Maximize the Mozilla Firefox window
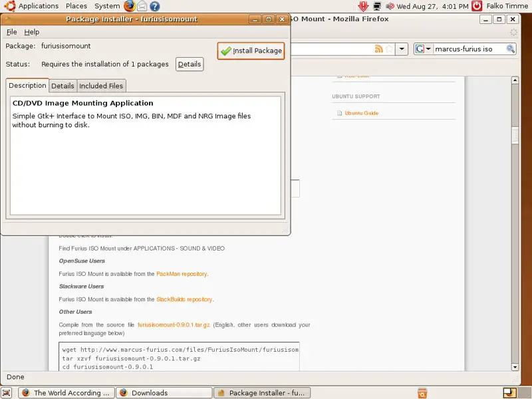The image size is (532, 399). coord(499,19)
